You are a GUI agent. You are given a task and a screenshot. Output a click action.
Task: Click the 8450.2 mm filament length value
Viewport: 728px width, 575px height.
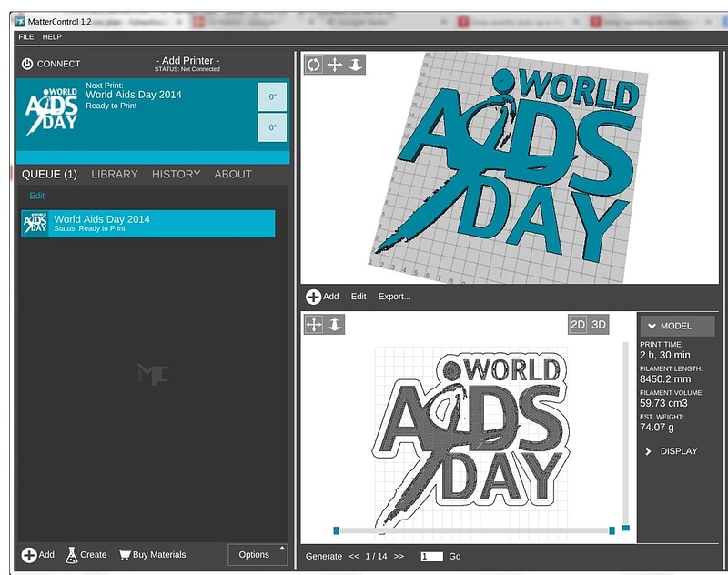coord(665,379)
